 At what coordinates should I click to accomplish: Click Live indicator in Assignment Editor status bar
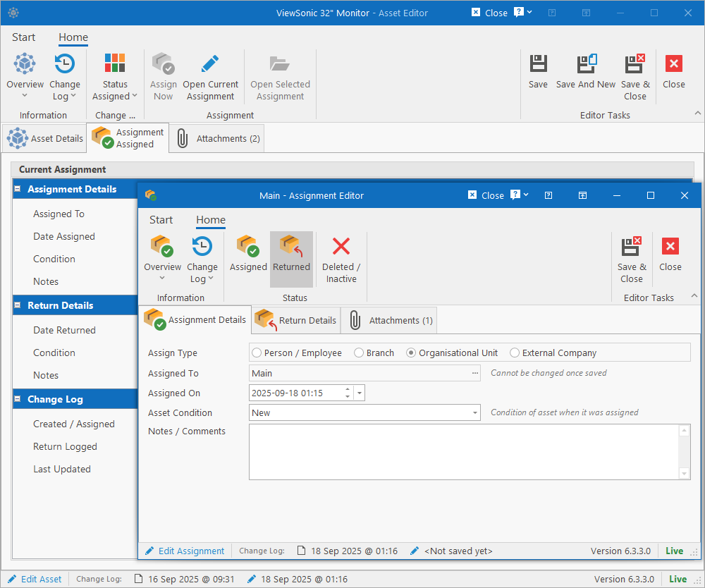(674, 551)
